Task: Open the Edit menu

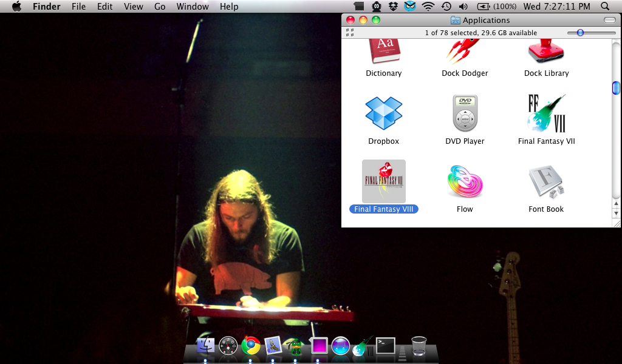Action: pos(104,6)
